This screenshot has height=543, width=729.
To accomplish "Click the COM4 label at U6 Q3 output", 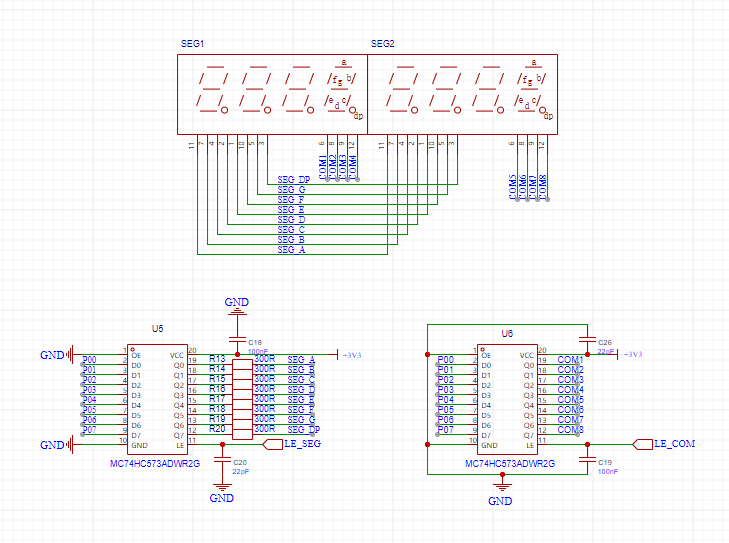I will (570, 390).
